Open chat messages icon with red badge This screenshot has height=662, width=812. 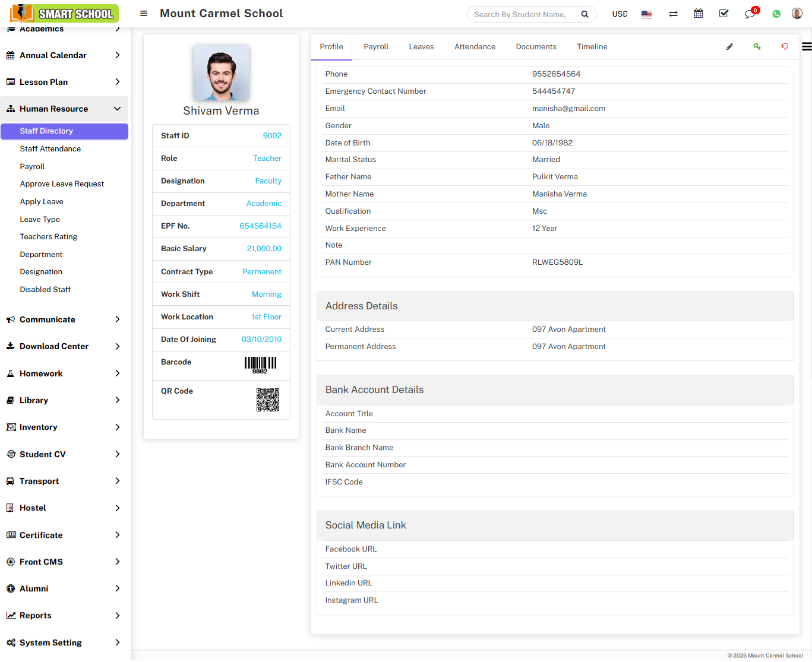(750, 14)
